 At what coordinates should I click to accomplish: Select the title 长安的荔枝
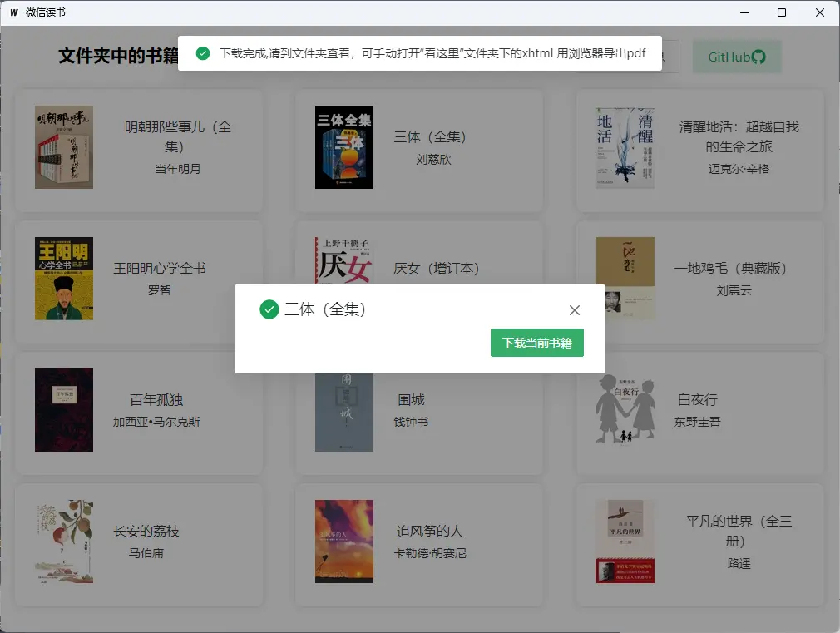pyautogui.click(x=146, y=532)
